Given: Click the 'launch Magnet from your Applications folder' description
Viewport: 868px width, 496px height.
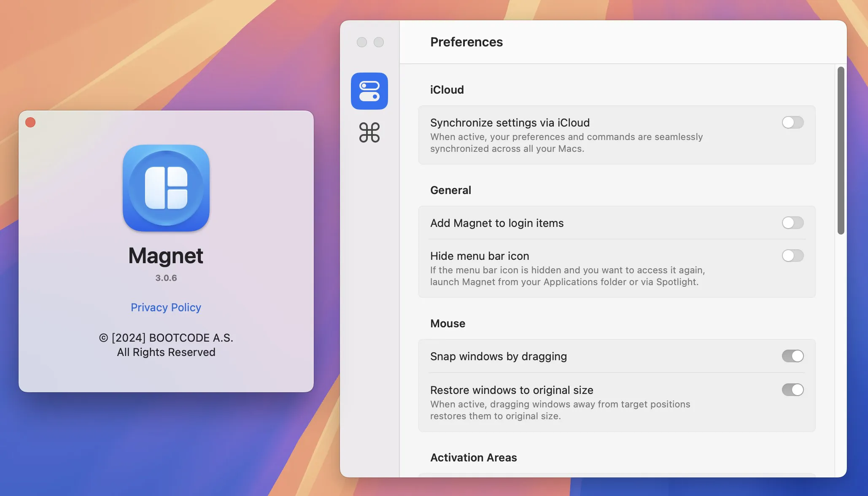Looking at the screenshot, I should (564, 282).
